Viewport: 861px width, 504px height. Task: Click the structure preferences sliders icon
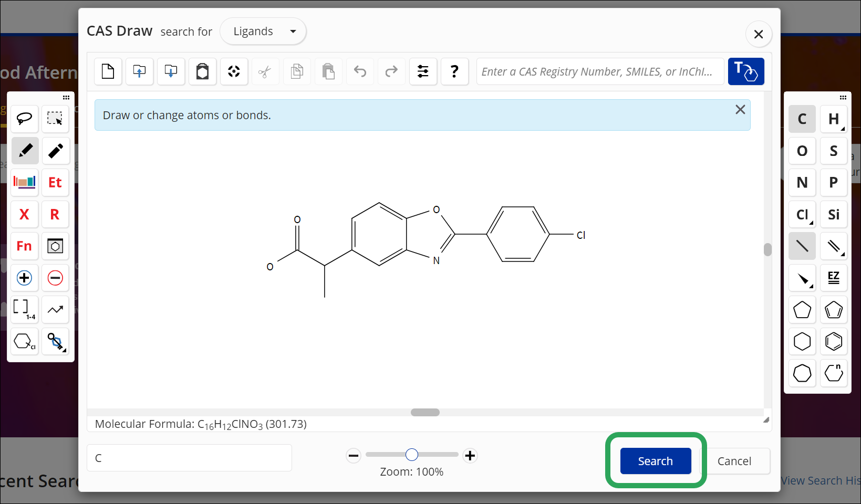point(423,71)
